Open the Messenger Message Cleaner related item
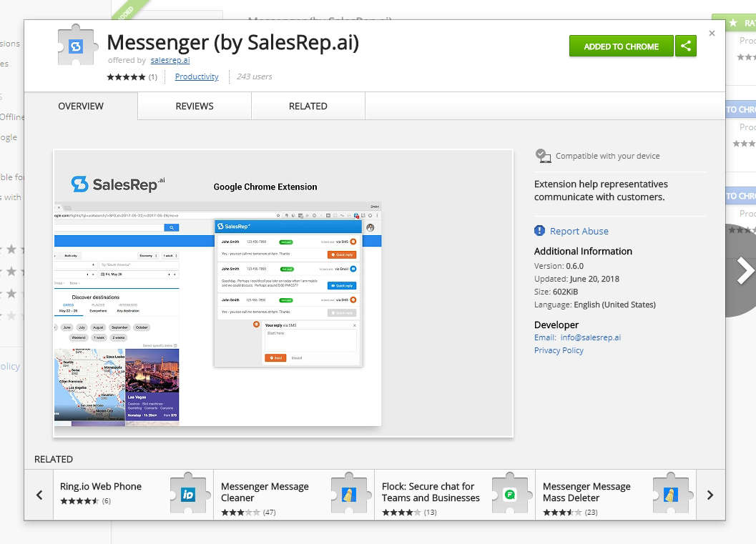The width and height of the screenshot is (756, 544). pos(294,495)
